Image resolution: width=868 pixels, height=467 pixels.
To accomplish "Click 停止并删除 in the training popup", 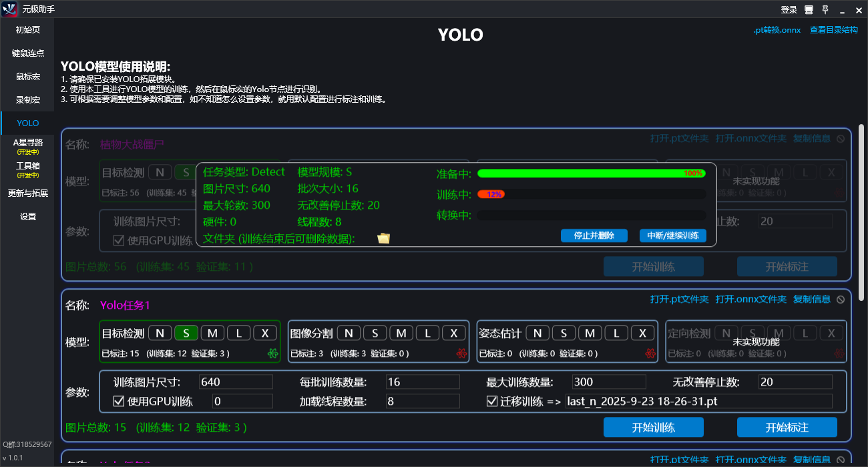I will (594, 236).
